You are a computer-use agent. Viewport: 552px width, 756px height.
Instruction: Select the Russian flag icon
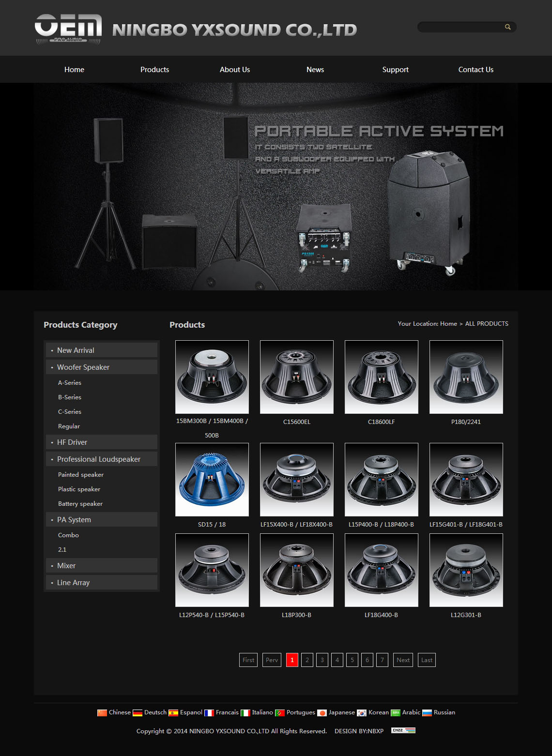(427, 713)
